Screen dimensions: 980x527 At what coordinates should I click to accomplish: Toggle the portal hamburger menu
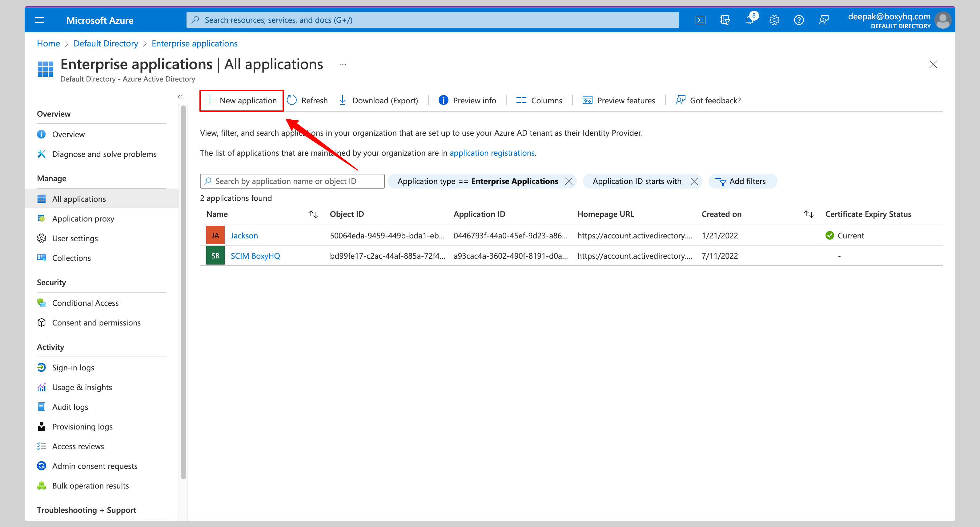39,20
